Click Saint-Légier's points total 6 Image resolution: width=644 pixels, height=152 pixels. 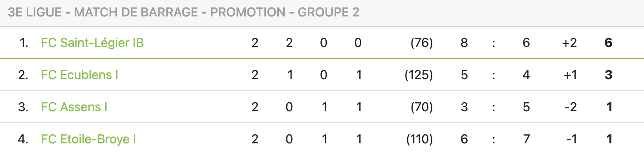(x=608, y=43)
